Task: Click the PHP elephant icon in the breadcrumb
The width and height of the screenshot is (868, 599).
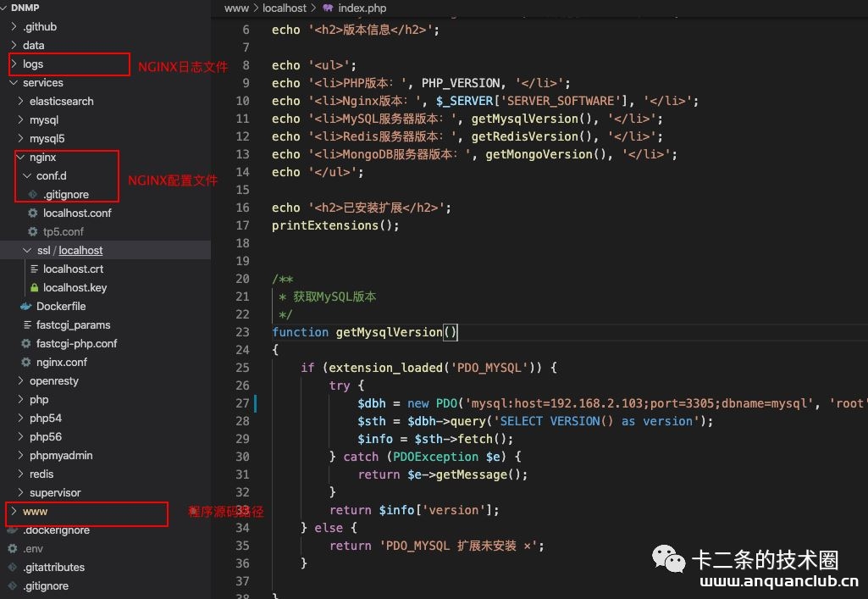Action: [x=329, y=8]
